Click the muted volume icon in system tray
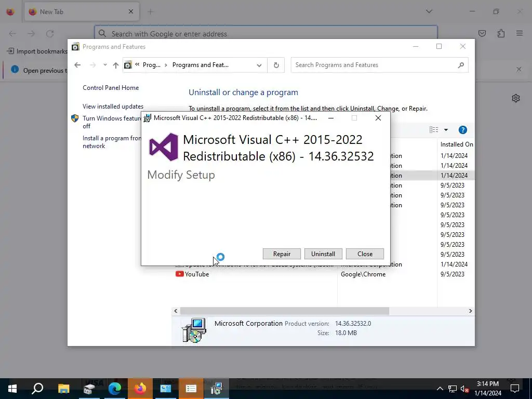532x399 pixels. pyautogui.click(x=464, y=389)
